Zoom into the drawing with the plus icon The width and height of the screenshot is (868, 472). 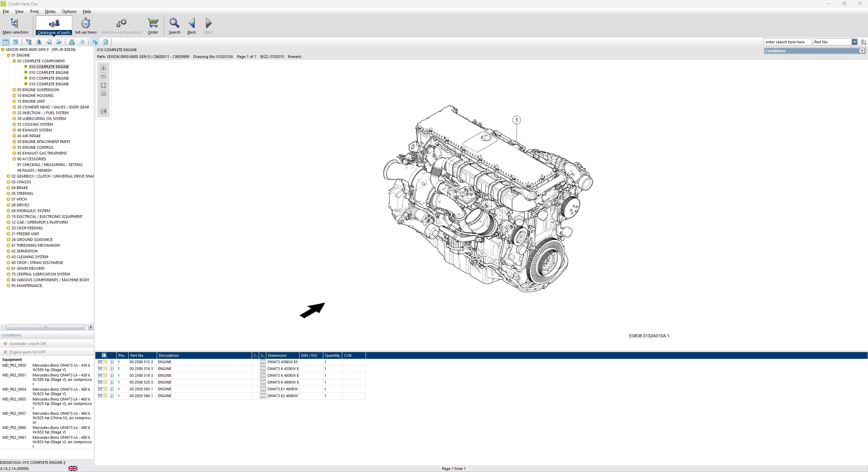[x=103, y=67]
